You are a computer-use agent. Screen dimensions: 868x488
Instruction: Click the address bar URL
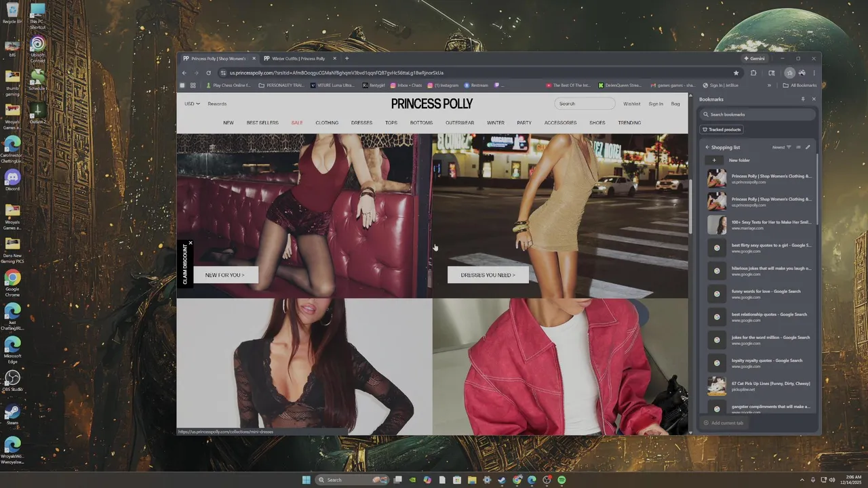tap(336, 73)
